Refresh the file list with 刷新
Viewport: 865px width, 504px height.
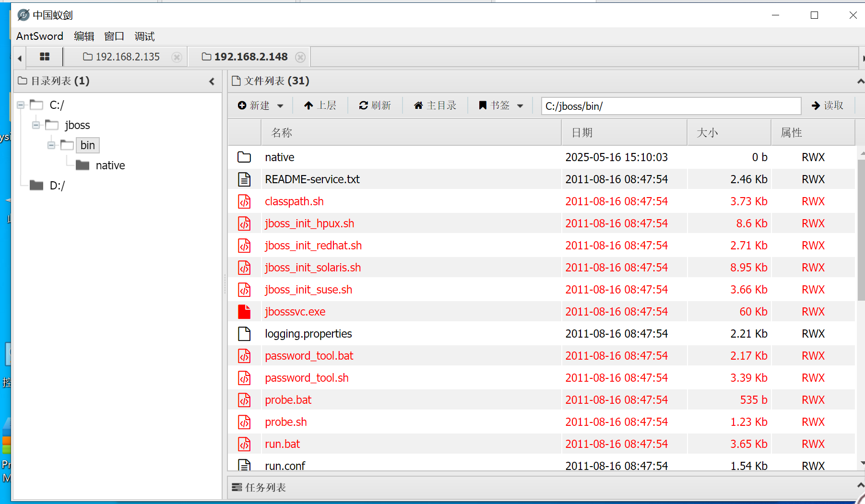[x=375, y=105]
